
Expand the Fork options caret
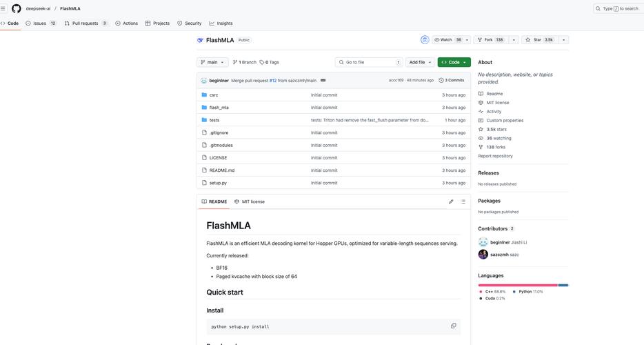click(514, 40)
